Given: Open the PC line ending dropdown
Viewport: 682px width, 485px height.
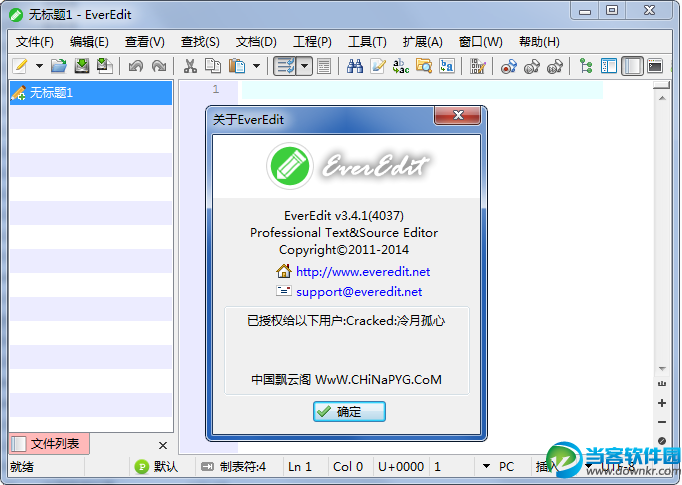Looking at the screenshot, I should coord(487,466).
